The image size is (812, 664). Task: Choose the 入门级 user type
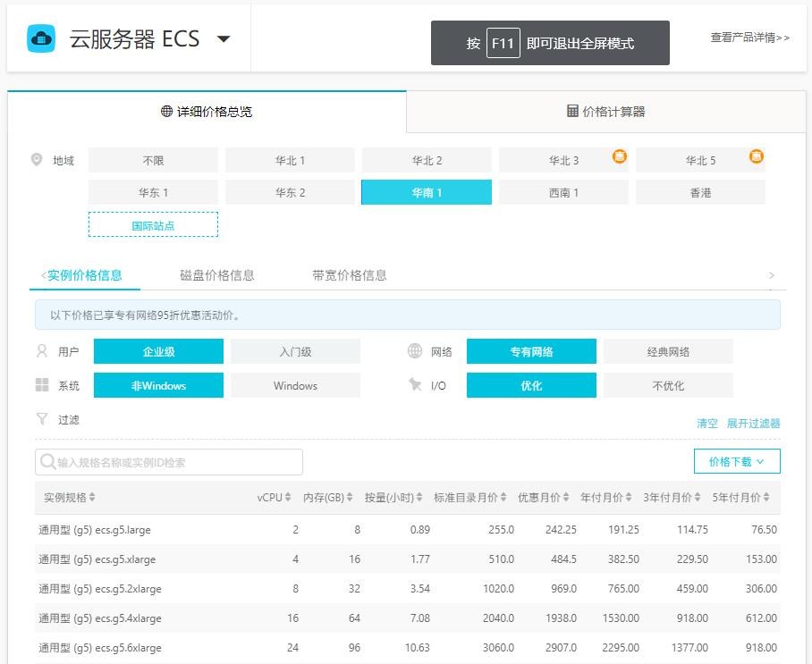click(295, 351)
